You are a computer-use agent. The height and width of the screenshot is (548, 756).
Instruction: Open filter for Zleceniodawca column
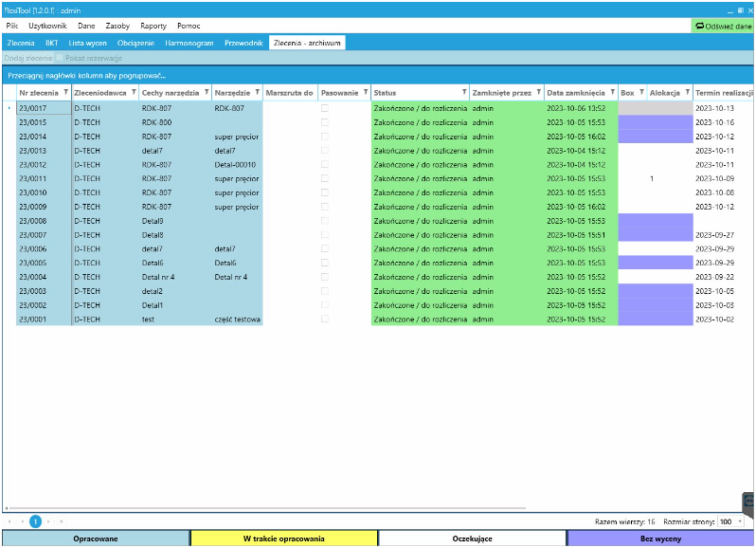click(132, 93)
